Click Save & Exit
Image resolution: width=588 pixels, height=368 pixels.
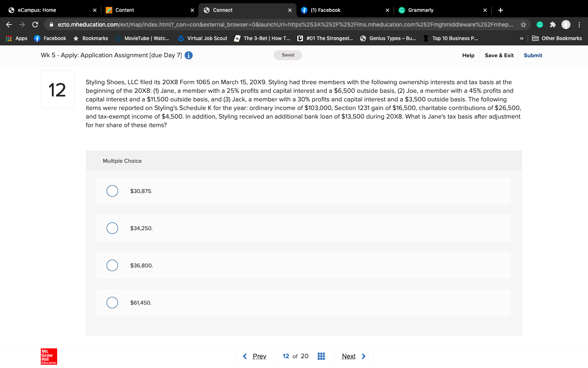pyautogui.click(x=499, y=55)
